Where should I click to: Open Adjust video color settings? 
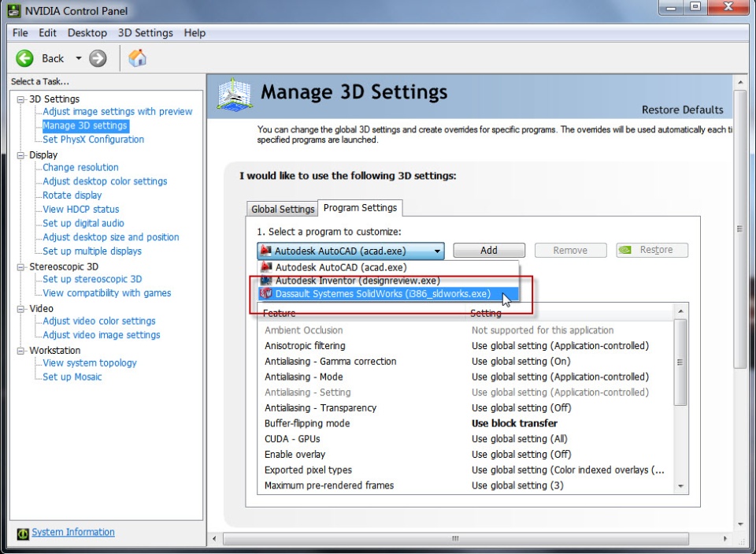(99, 322)
